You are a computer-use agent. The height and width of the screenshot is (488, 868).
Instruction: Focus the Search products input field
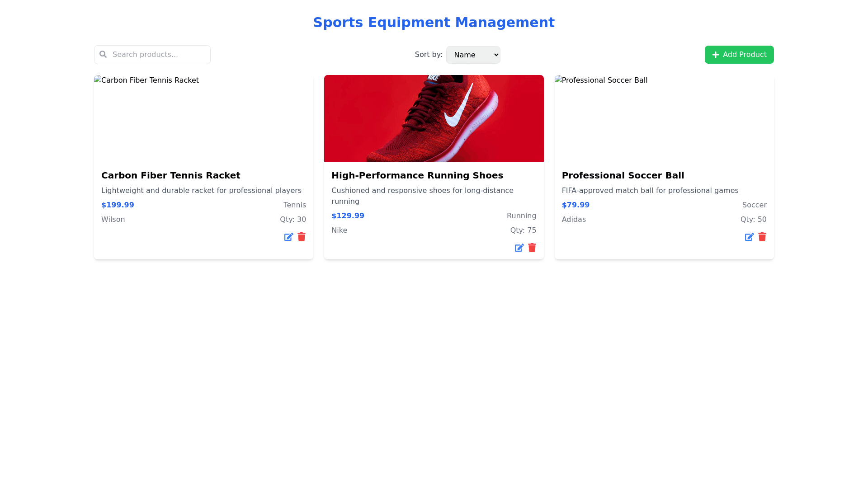click(158, 55)
